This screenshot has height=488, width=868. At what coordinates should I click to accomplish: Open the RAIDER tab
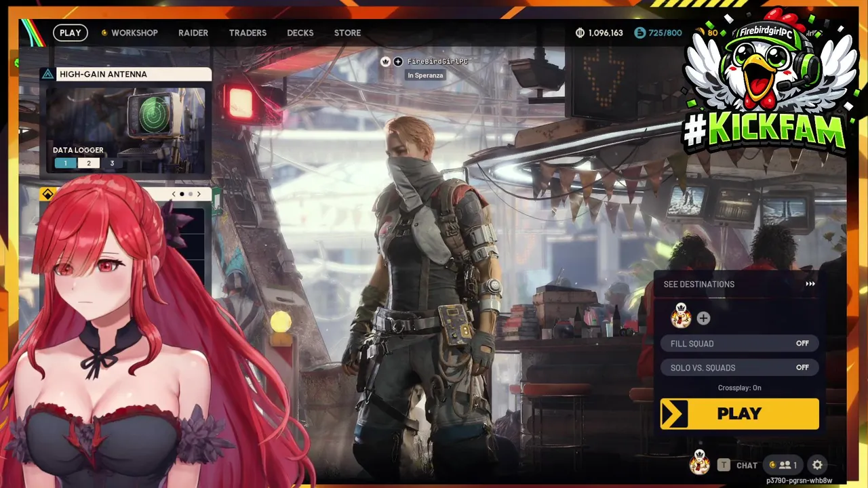(x=193, y=33)
